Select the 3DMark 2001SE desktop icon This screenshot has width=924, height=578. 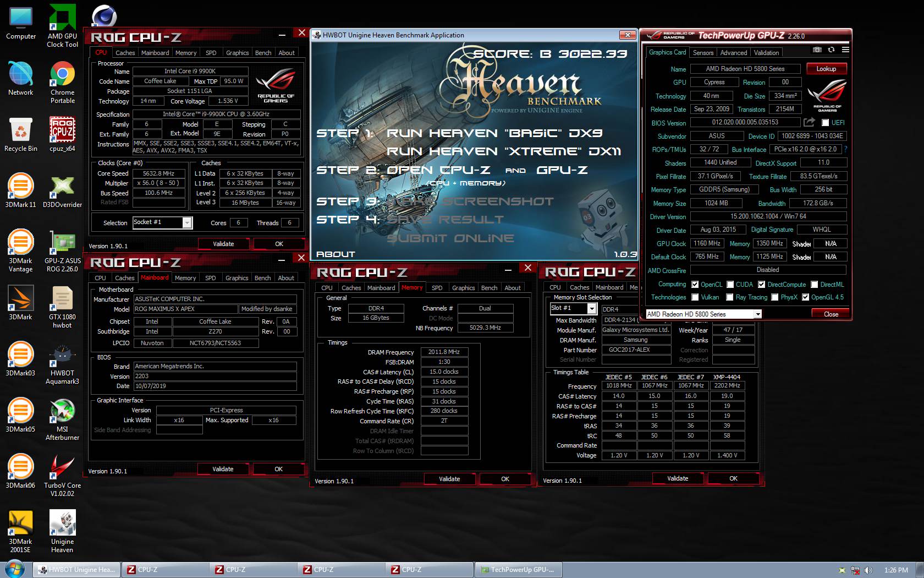pos(21,532)
